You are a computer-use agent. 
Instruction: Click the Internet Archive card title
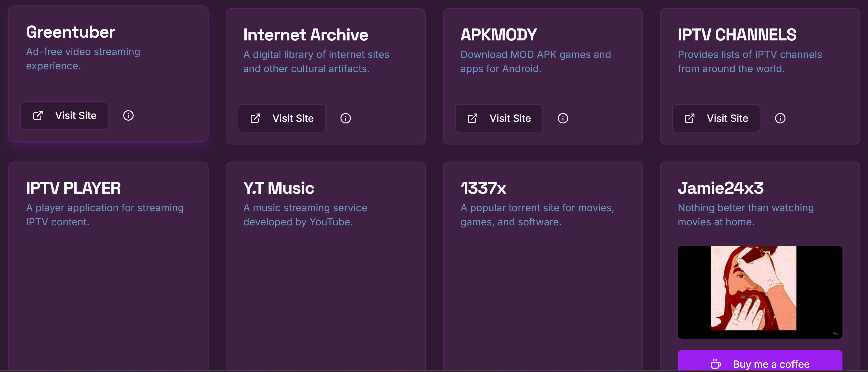[306, 35]
